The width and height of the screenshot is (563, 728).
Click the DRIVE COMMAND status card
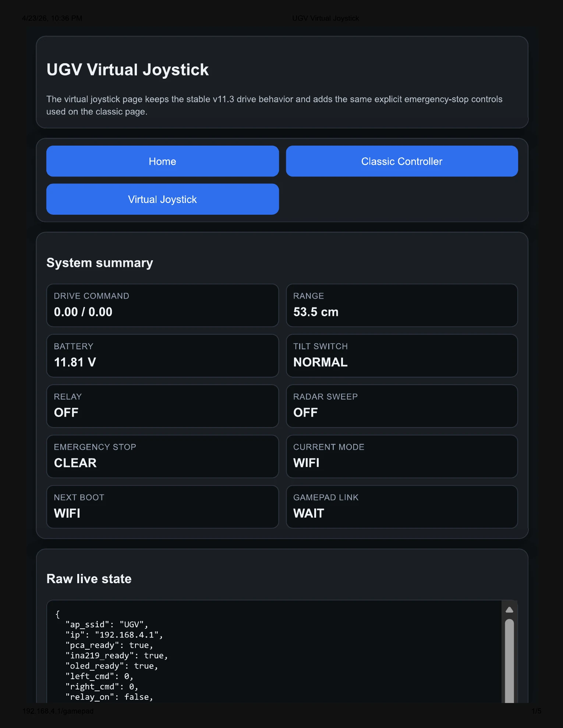click(162, 305)
